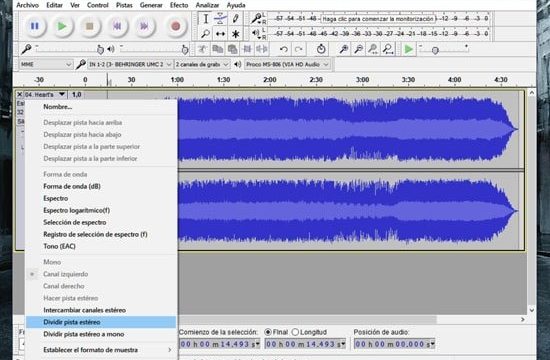Open the Proco MS-806 output device dropdown
Screen dimensions: 550x360
pos(287,64)
